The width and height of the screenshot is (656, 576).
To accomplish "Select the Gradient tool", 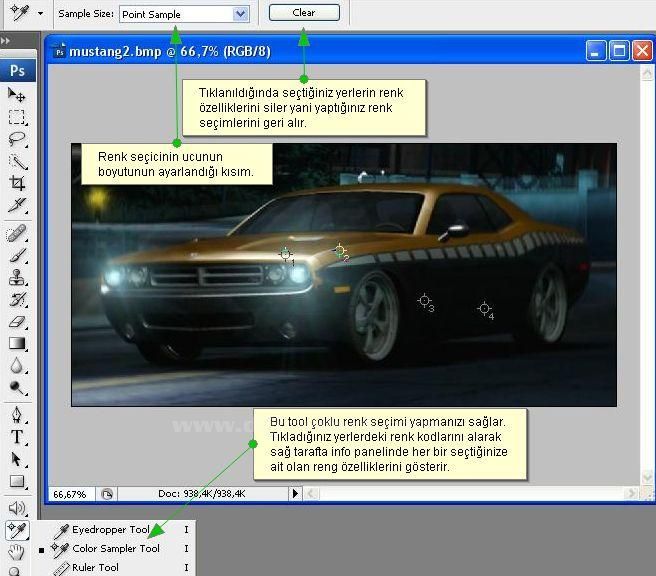I will coord(17,344).
